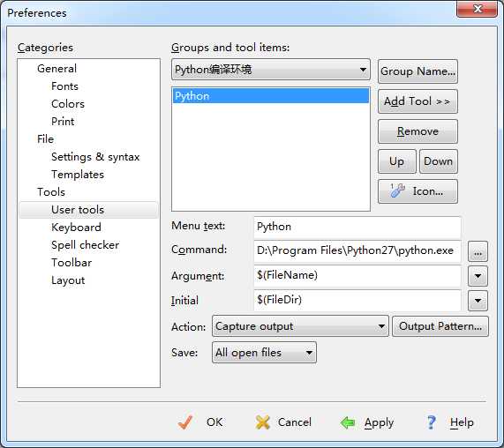Screen dimensions: 504x448
Task: Expand the Initial directory dropdown arrow
Action: tap(478, 301)
